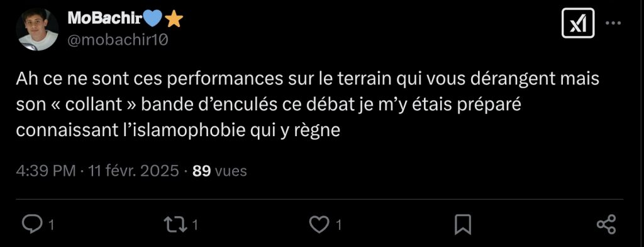Click the repost count beside retweet icon
Screen dimensions: 644x247
pos(196,225)
